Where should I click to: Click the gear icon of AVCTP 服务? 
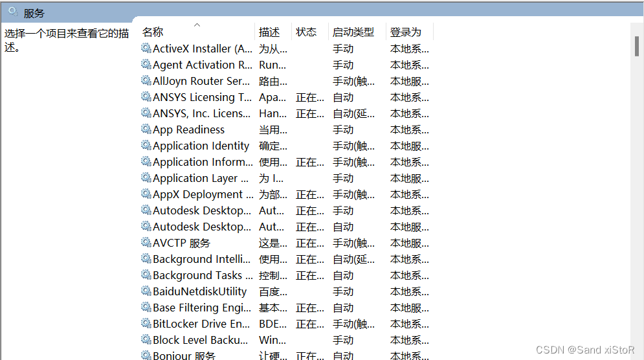point(146,242)
